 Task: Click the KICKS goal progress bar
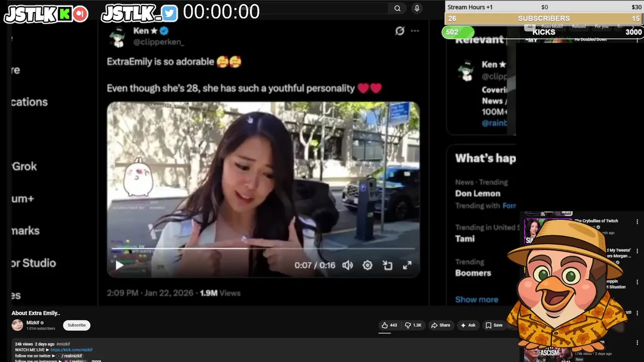[x=542, y=32]
